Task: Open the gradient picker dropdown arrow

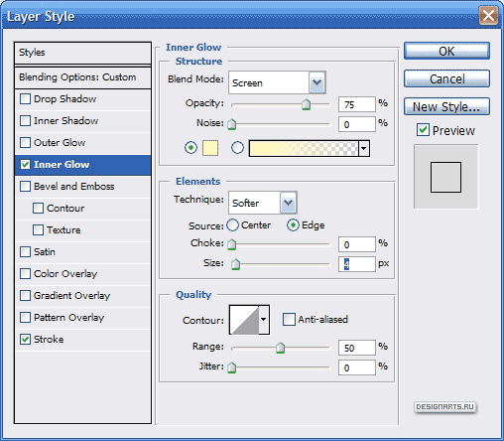Action: pos(364,148)
